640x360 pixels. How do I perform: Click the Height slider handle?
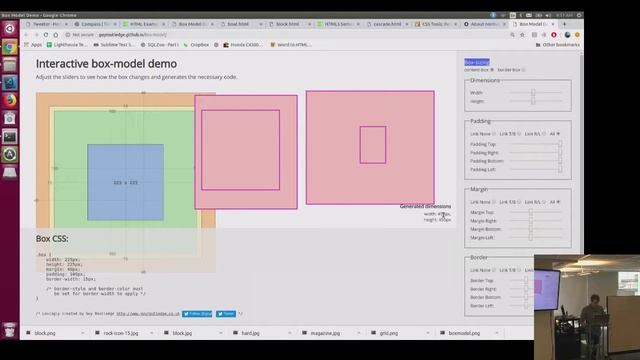533,101
